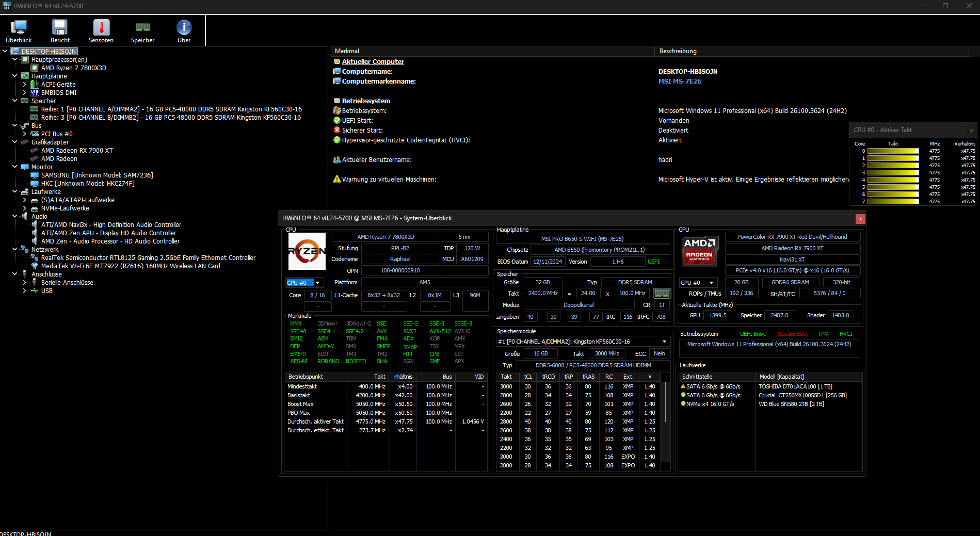
Task: Click the USB connector icon in the tree
Action: (x=35, y=291)
